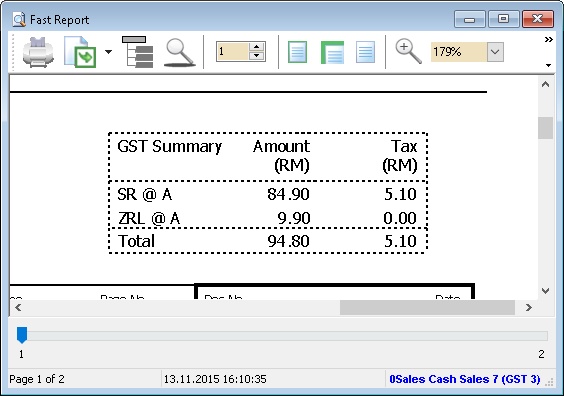Click the vertical scrollbar down arrow

click(545, 291)
